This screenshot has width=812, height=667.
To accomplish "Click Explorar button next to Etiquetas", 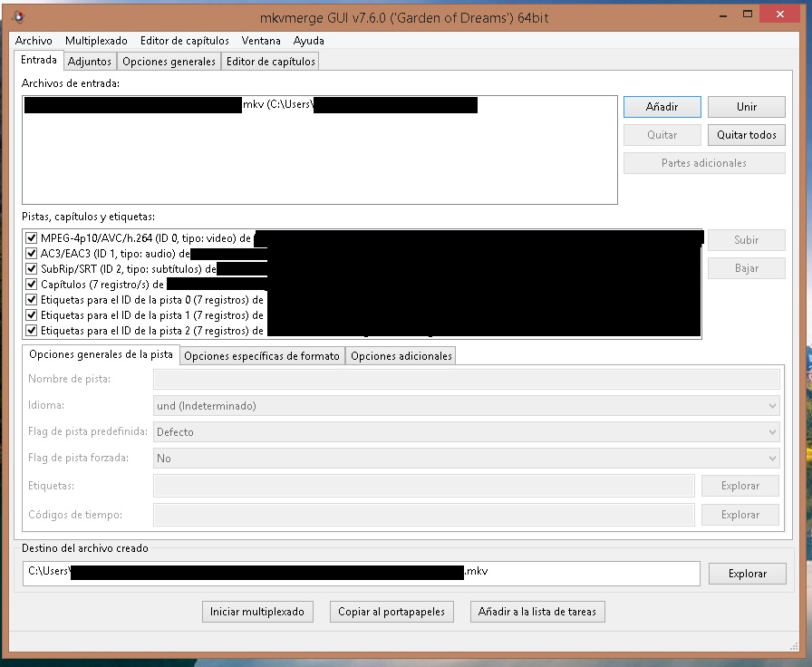I will tap(740, 486).
